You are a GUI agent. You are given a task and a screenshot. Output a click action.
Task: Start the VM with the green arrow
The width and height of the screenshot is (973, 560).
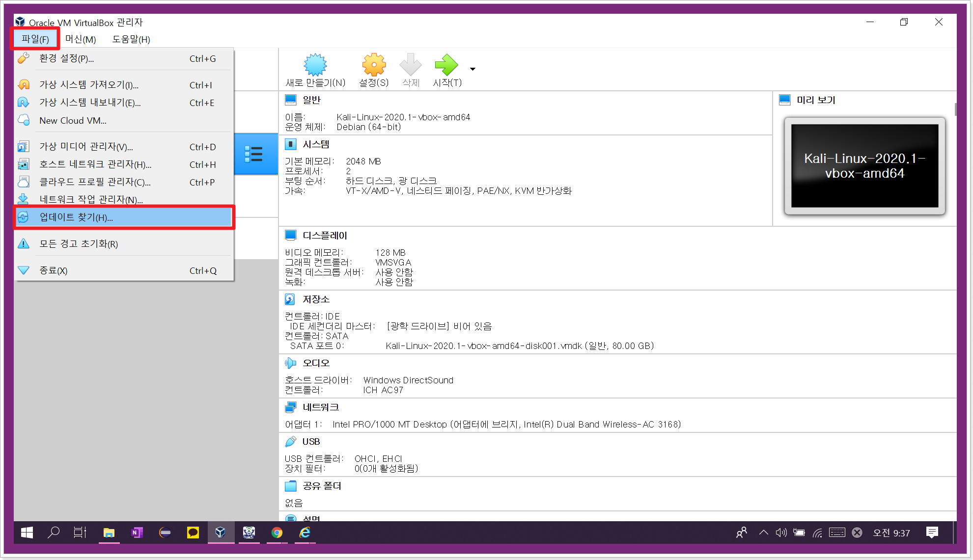(446, 65)
